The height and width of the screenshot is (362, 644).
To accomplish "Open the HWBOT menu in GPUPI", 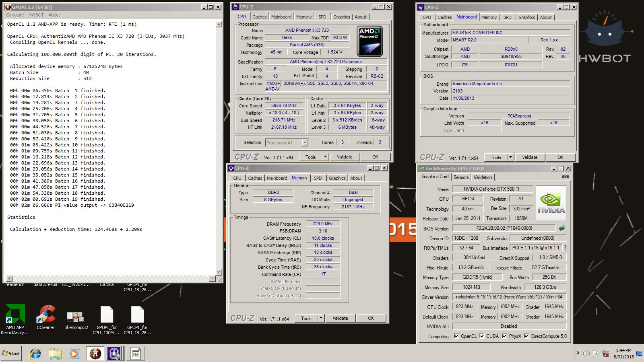I will [36, 15].
